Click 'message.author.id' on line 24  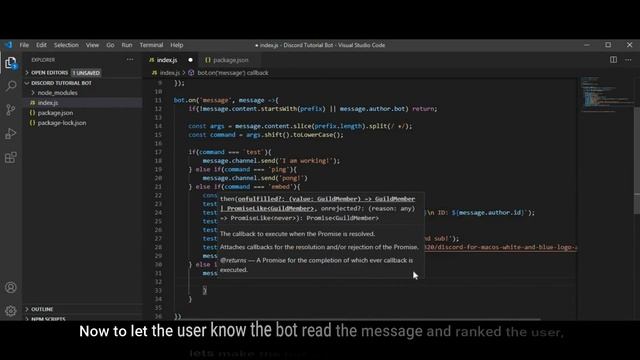click(x=491, y=212)
